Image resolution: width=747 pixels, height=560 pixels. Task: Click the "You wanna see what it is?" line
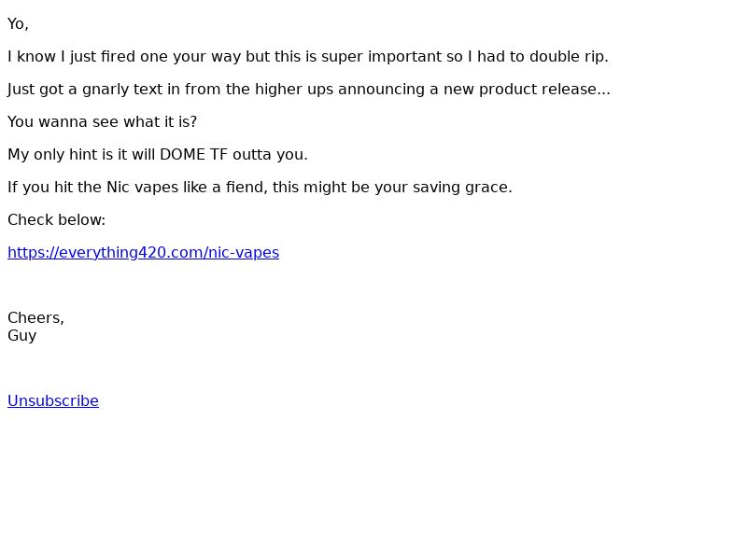(x=102, y=122)
